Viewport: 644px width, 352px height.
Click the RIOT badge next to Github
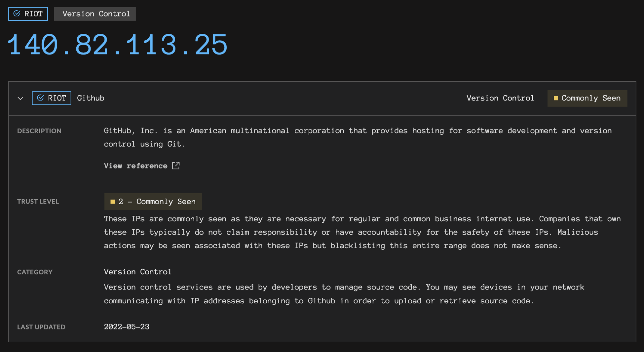tap(52, 98)
